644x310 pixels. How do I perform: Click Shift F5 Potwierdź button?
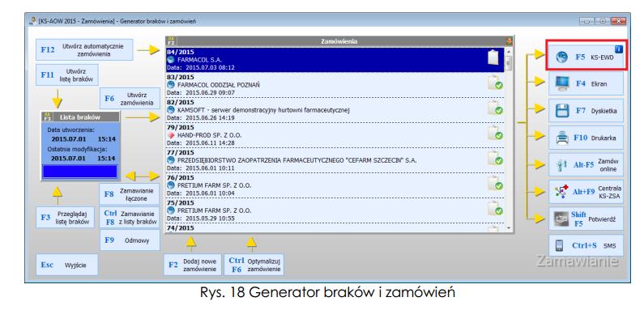586,219
